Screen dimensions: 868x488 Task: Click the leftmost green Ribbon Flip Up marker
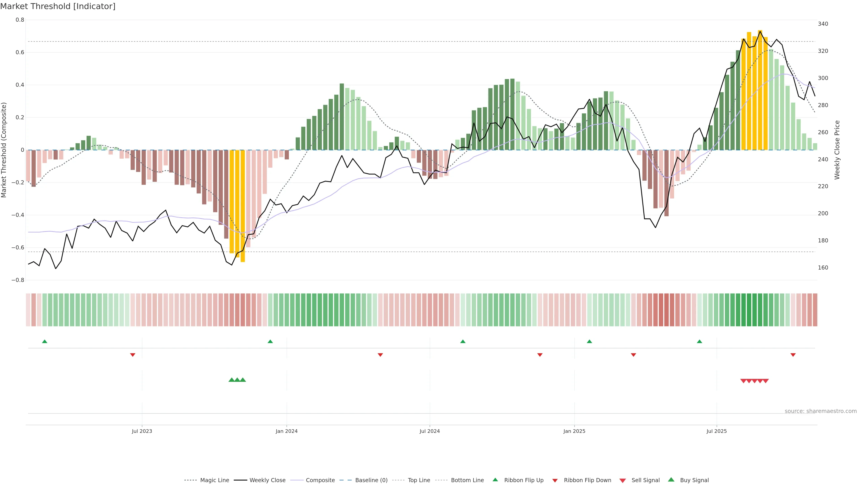(x=45, y=342)
